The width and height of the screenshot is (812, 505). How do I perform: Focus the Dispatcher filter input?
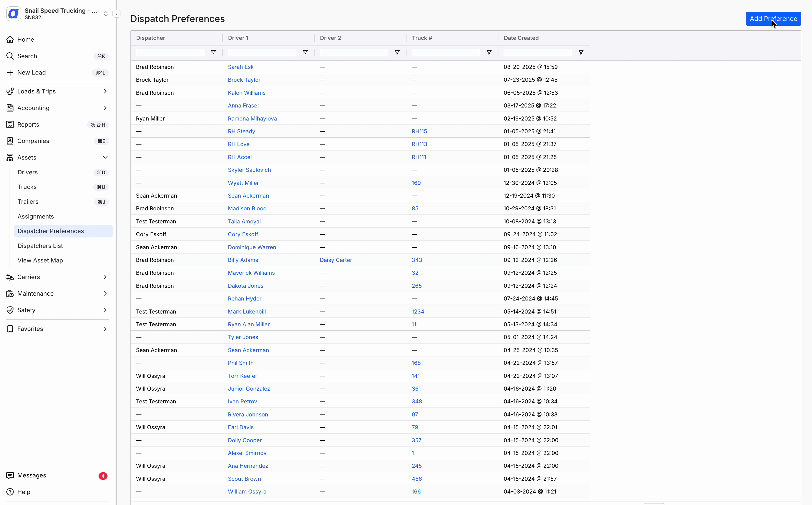coord(170,52)
